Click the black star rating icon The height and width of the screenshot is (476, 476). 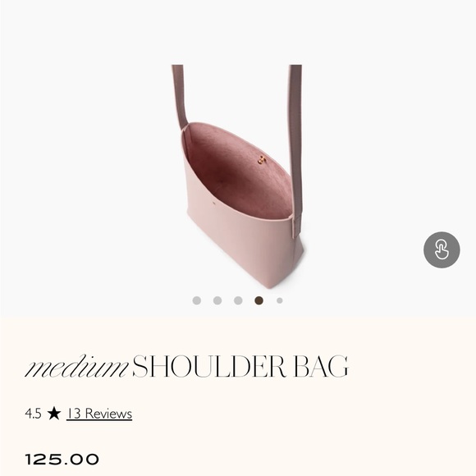(54, 414)
